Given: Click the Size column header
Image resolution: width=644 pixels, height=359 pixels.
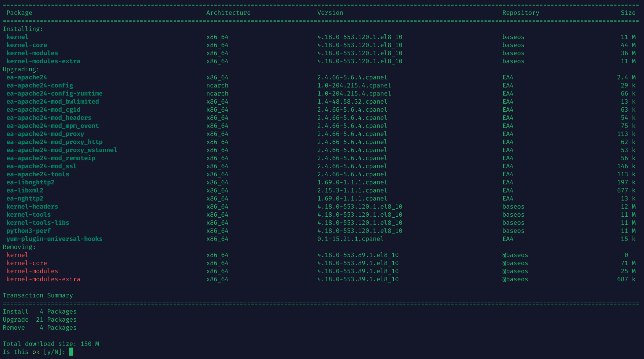Looking at the screenshot, I should (x=628, y=13).
